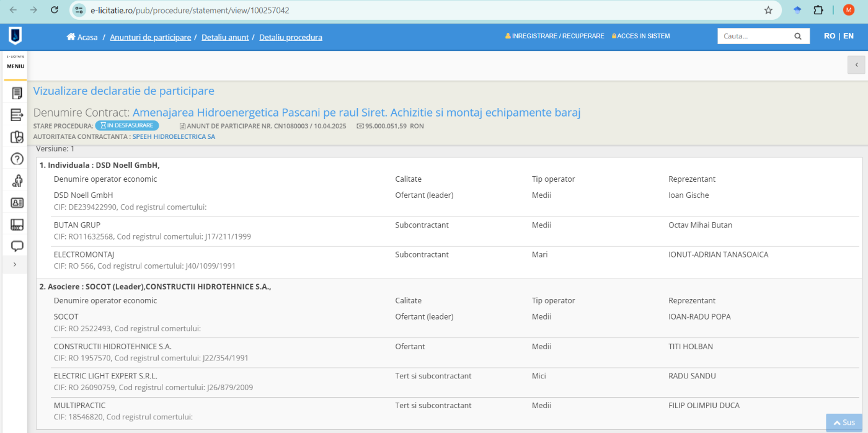This screenshot has height=433, width=868.
Task: Click the 2. Asociere : SOCOT (Leader) heading
Action: point(155,287)
